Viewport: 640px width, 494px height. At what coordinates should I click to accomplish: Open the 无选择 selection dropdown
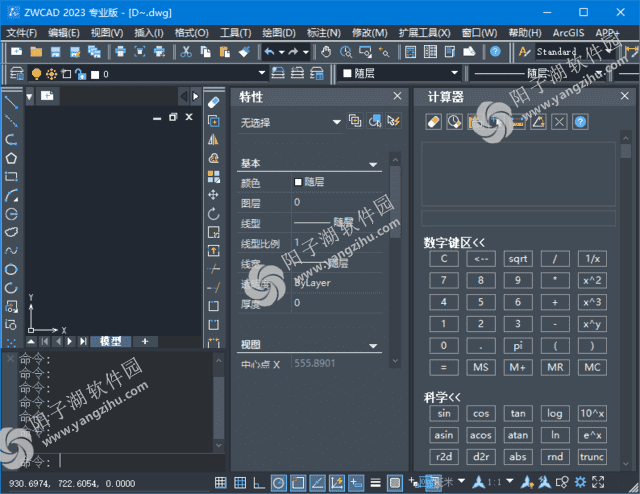click(337, 122)
